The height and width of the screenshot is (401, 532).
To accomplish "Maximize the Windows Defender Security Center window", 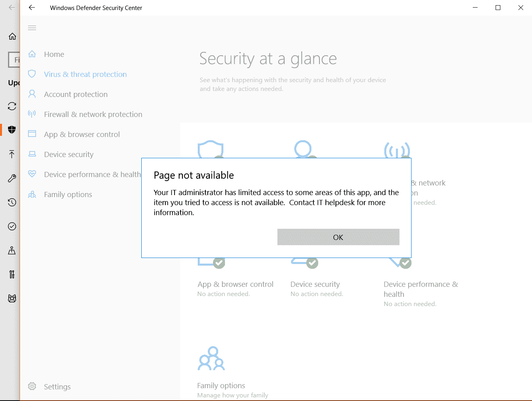I will (498, 8).
